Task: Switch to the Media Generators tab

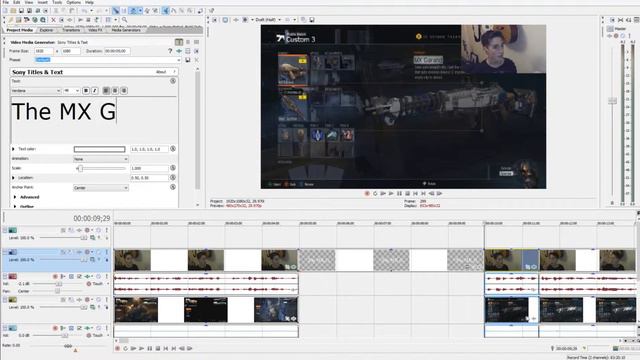Action: tap(126, 30)
